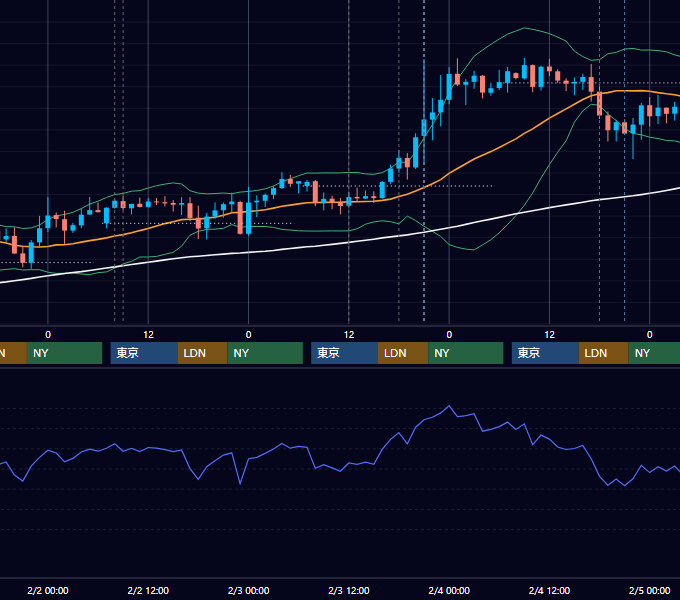680x600 pixels.
Task: Click the LDN session block on 2/2
Action: 203,353
